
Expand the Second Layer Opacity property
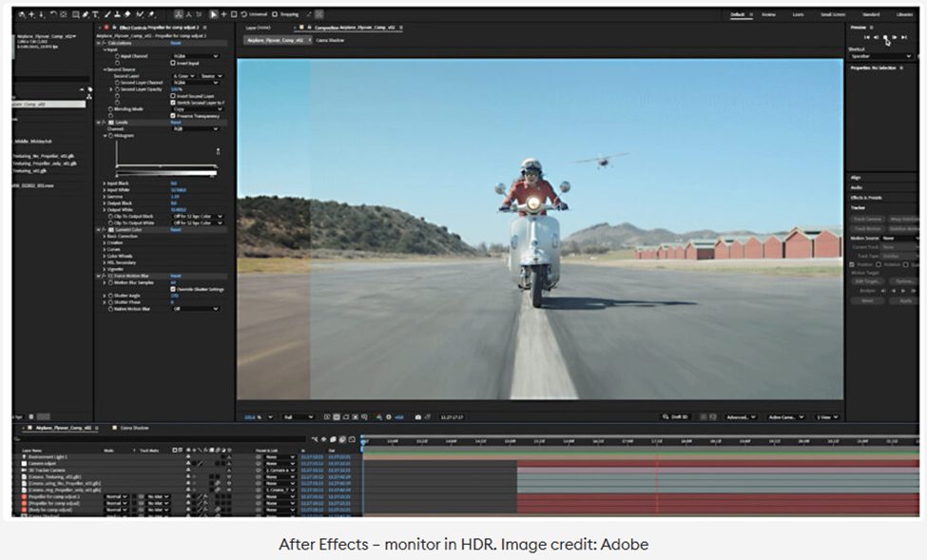pos(111,89)
